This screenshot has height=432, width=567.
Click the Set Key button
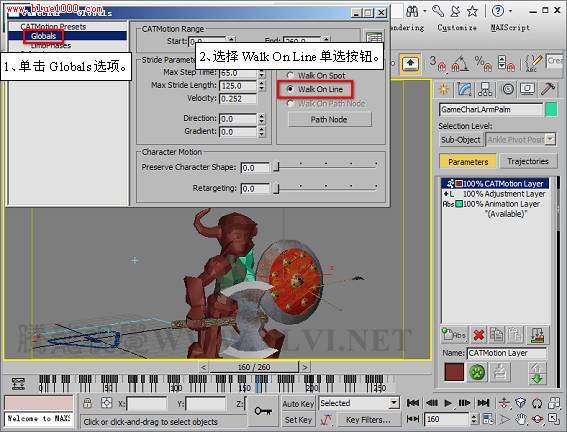[x=298, y=420]
